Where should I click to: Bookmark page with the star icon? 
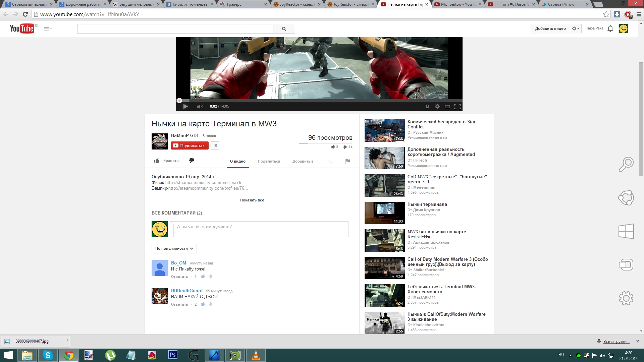tap(606, 14)
